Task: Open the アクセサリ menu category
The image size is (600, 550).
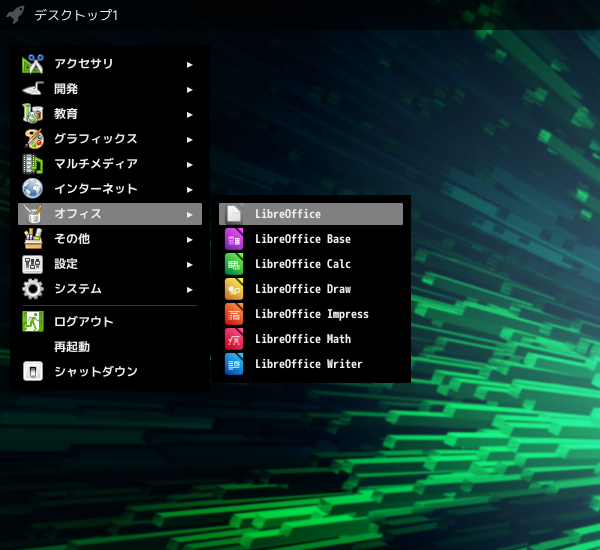Action: click(110, 64)
